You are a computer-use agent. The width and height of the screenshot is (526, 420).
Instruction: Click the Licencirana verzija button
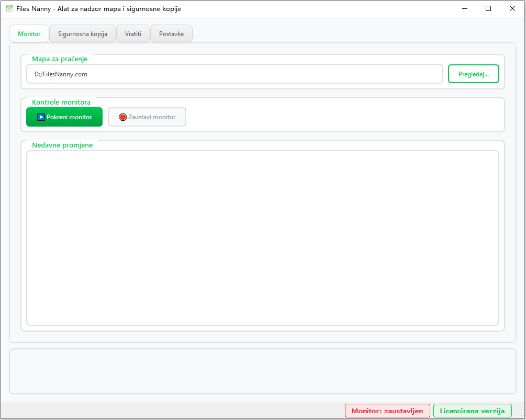pyautogui.click(x=472, y=410)
